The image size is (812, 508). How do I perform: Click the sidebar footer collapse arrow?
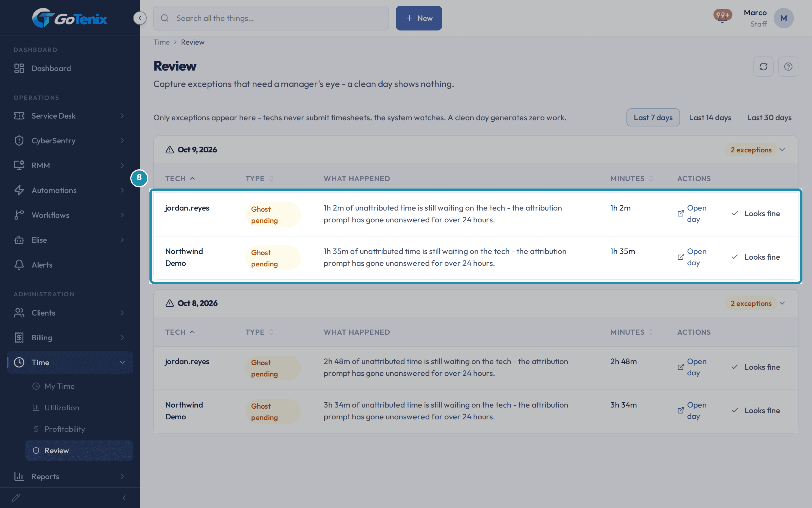click(x=124, y=498)
